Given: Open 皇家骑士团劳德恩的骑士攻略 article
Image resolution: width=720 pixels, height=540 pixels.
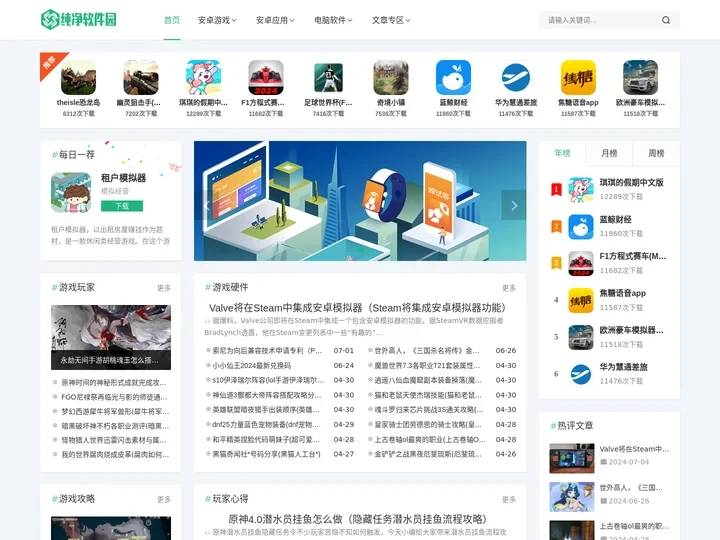Looking at the screenshot, I should coord(428,425).
